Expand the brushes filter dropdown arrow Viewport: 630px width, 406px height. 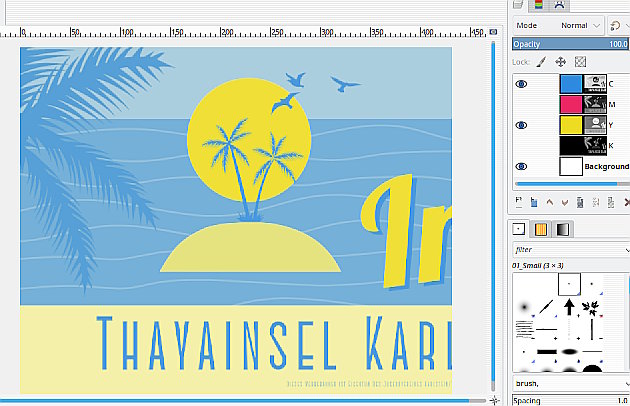pos(626,250)
